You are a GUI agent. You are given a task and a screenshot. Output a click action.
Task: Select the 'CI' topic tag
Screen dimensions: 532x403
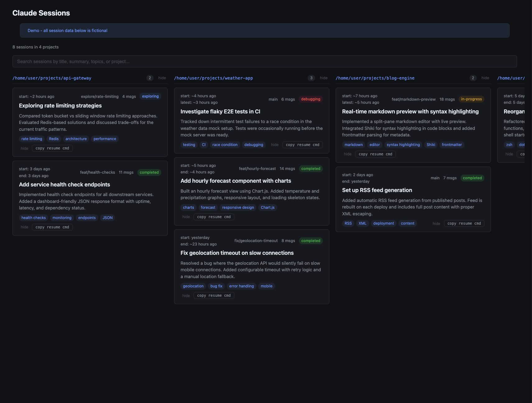204,145
